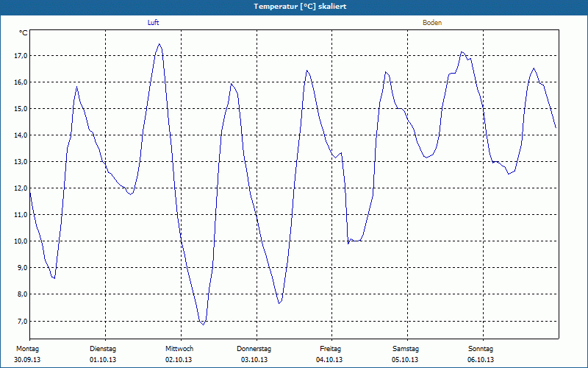Click the blue Luft legend label

tap(153, 23)
